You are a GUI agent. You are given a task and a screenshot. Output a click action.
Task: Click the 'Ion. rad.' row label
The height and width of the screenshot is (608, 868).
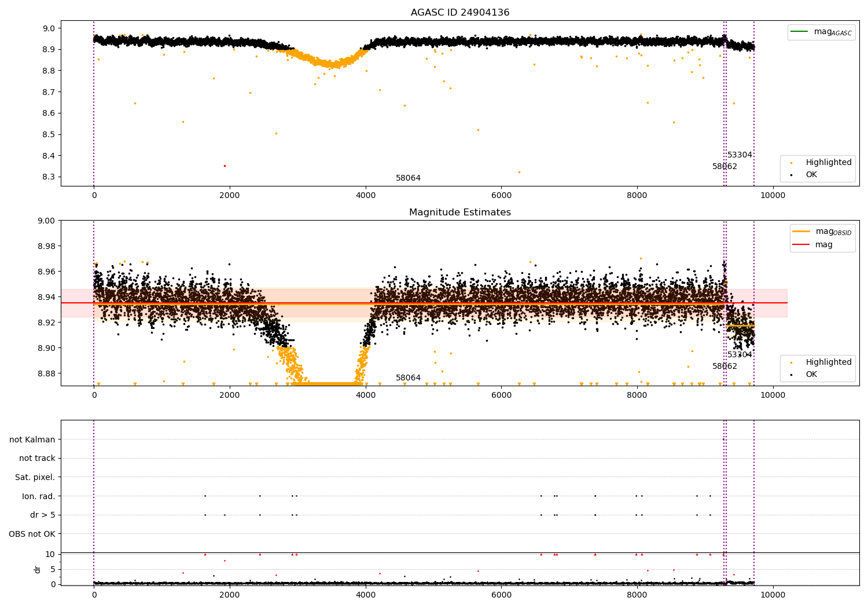(39, 496)
